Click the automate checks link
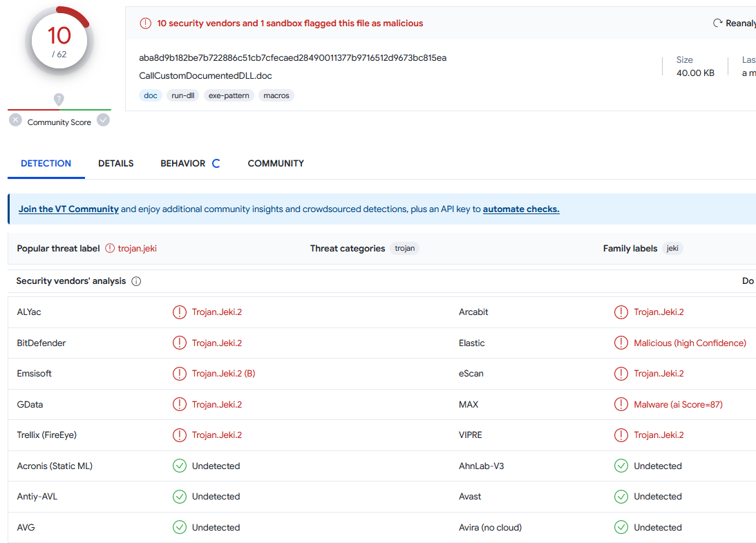756x543 pixels. 521,209
